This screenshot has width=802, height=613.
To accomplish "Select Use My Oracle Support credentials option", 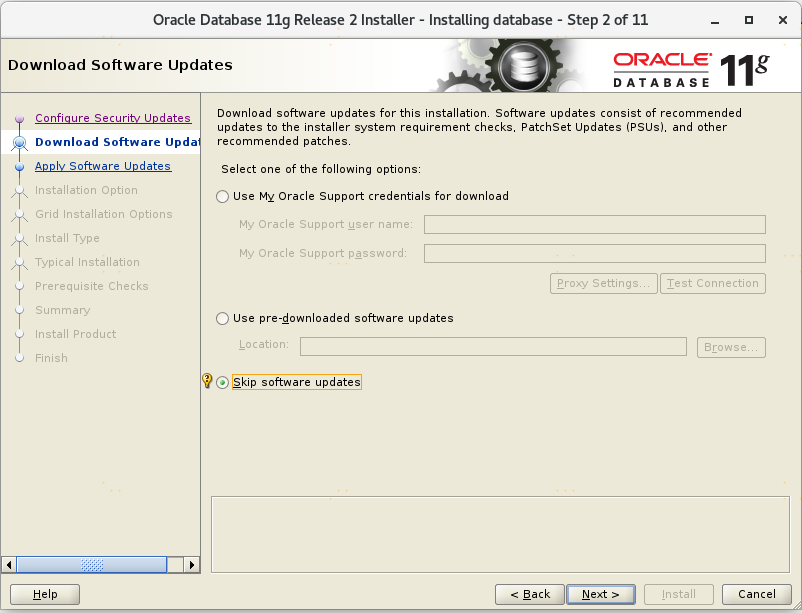I will click(x=223, y=196).
